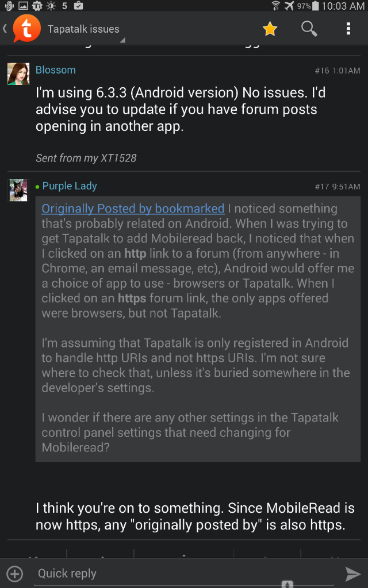Tap the keyboard handle arrow at bottom

click(x=287, y=584)
